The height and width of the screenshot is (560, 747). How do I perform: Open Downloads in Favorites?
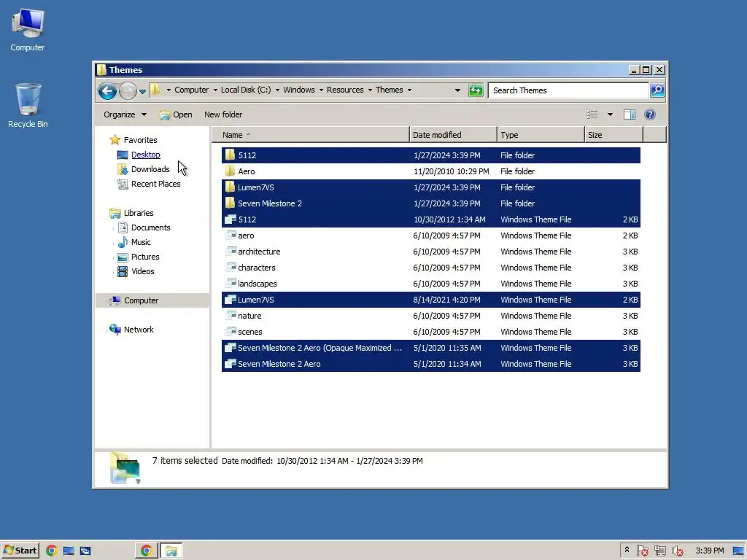[150, 169]
